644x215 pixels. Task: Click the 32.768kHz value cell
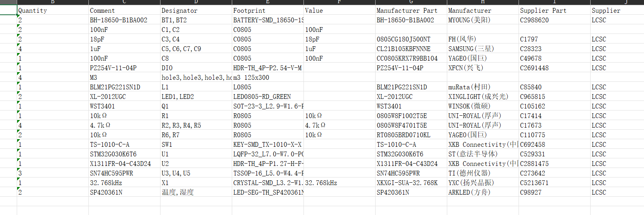pyautogui.click(x=339, y=183)
